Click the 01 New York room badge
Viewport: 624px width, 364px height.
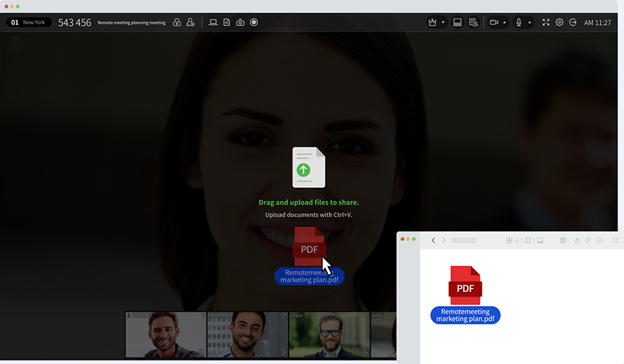tap(29, 22)
